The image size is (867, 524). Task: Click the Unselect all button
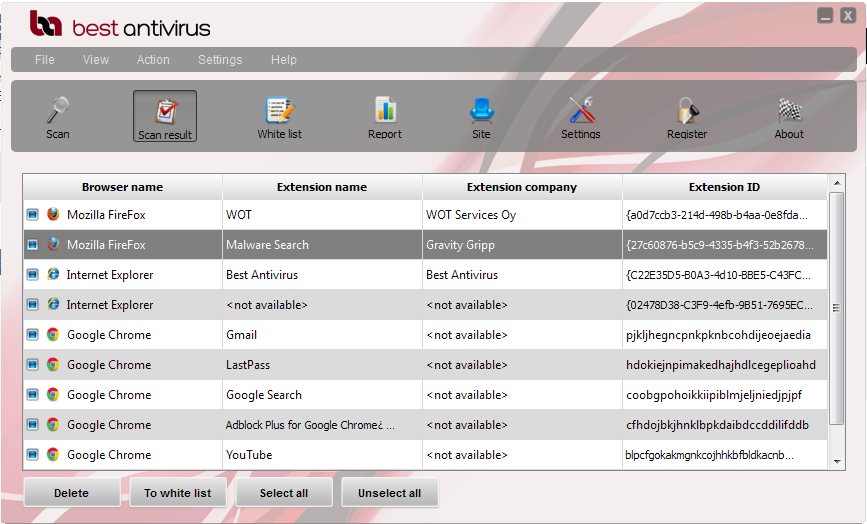(390, 492)
